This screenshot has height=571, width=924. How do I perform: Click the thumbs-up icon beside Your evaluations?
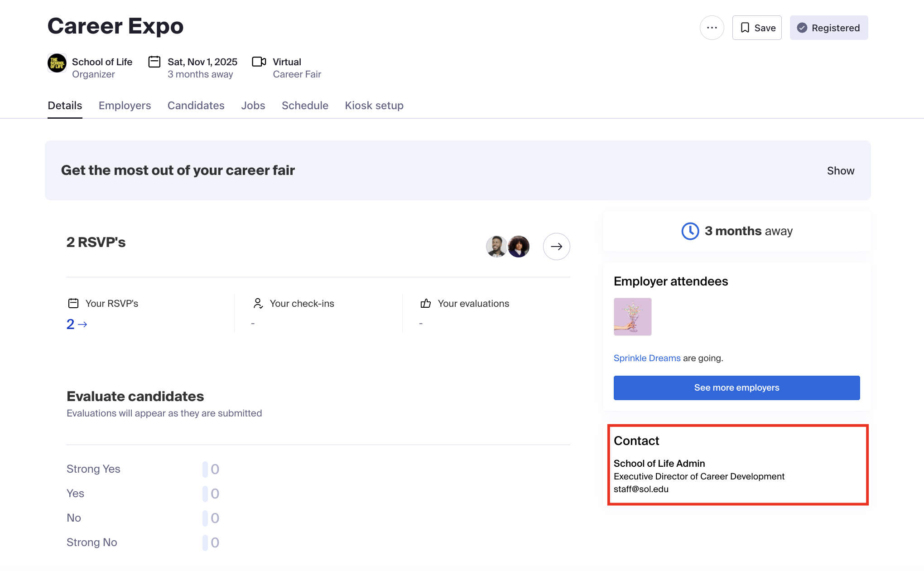[426, 303]
